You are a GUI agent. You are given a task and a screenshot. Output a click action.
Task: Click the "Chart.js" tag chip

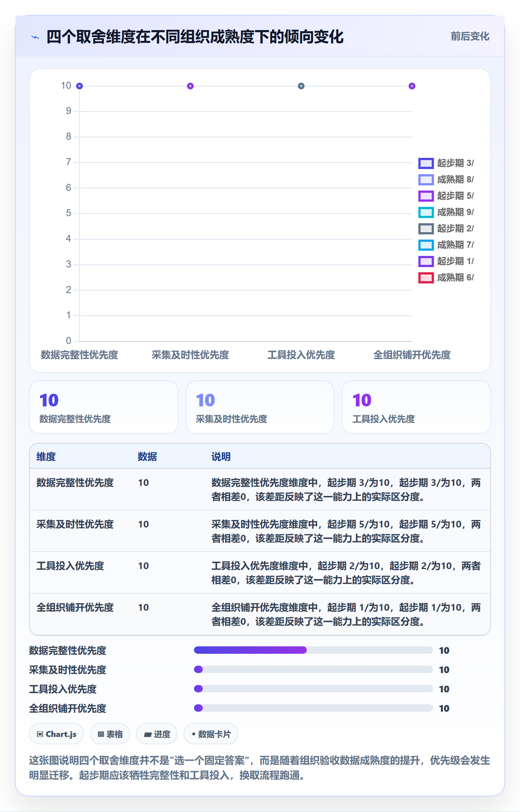coord(56,734)
